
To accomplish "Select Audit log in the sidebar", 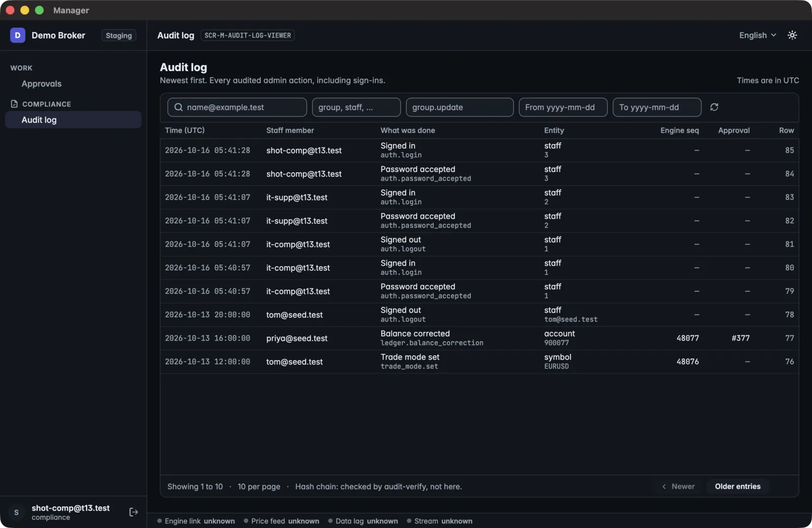I will [x=73, y=120].
